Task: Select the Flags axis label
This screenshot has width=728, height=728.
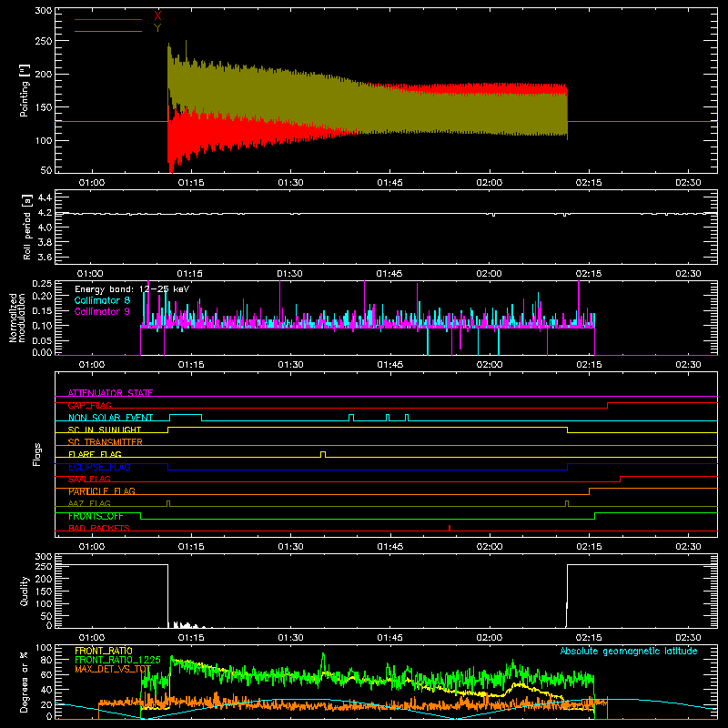Action: [36, 454]
